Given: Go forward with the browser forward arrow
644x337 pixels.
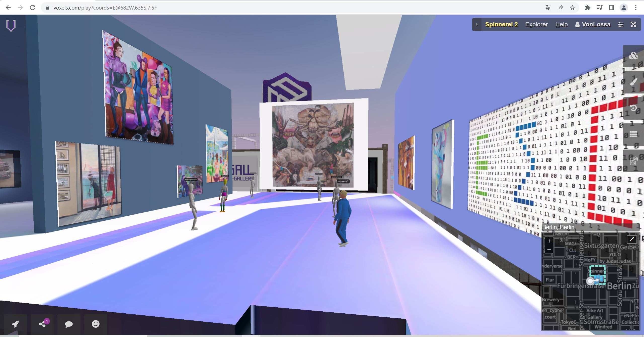Looking at the screenshot, I should [x=20, y=8].
